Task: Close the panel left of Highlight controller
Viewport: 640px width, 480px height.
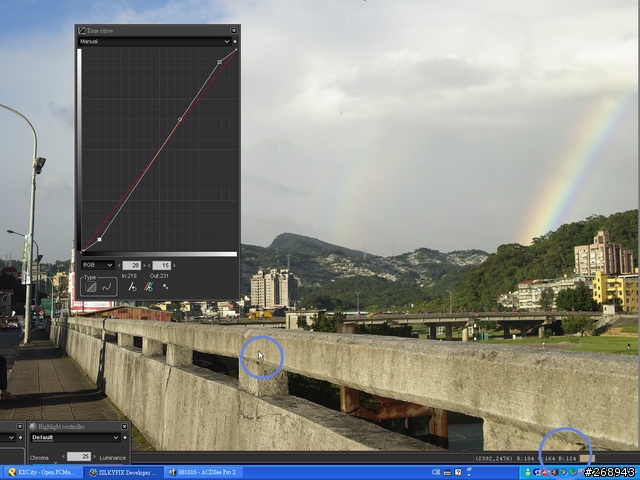Action: click(20, 427)
